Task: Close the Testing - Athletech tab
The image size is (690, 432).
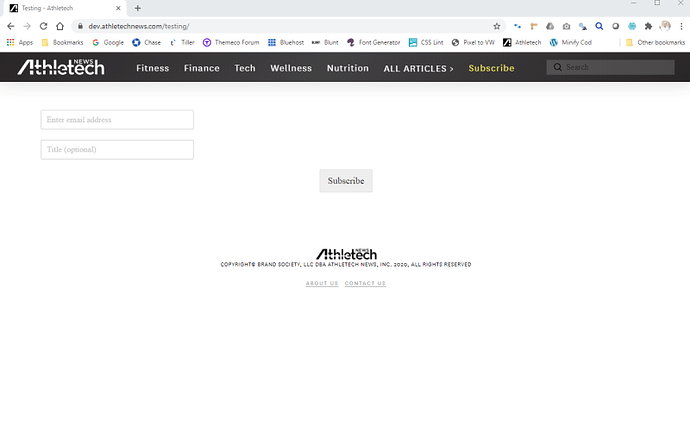Action: pyautogui.click(x=118, y=8)
